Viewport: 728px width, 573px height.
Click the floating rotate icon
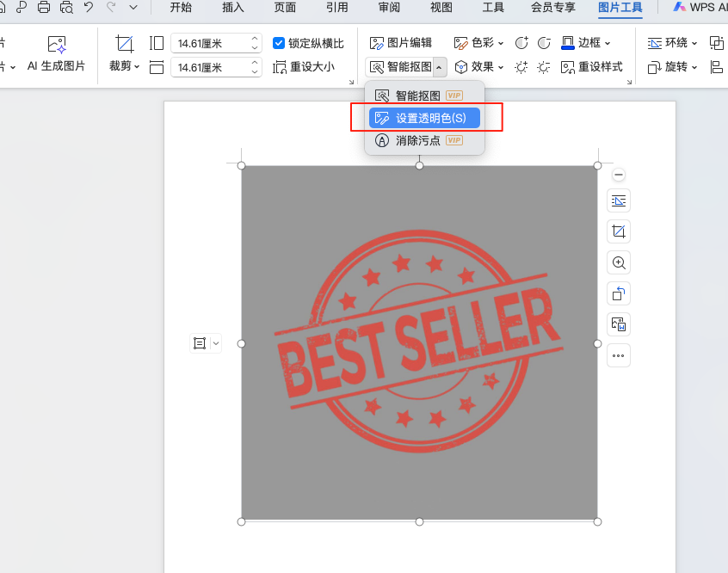tap(619, 293)
